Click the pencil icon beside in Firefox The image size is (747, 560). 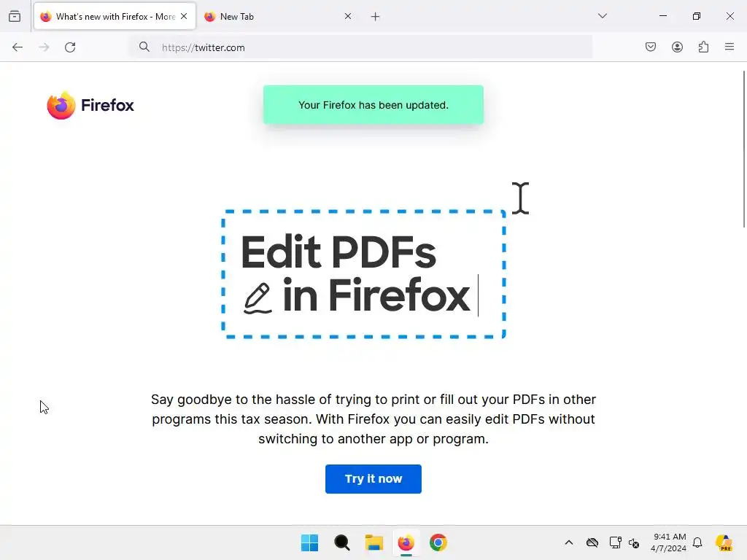coord(258,298)
